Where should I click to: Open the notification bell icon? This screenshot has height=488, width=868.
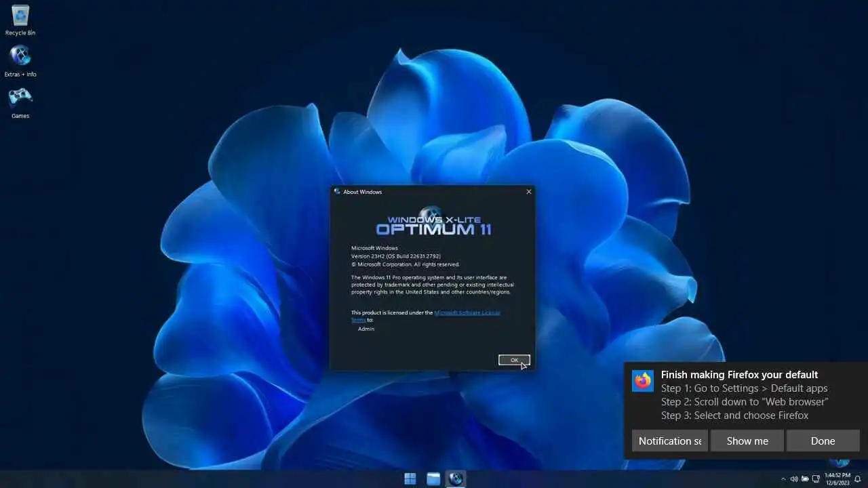858,479
